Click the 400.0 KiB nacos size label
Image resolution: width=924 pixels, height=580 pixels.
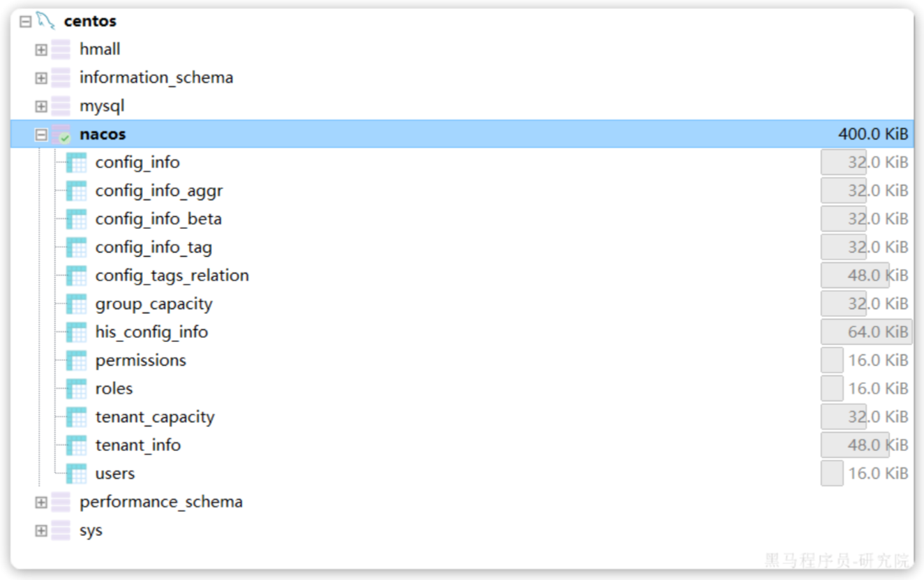[x=873, y=134]
